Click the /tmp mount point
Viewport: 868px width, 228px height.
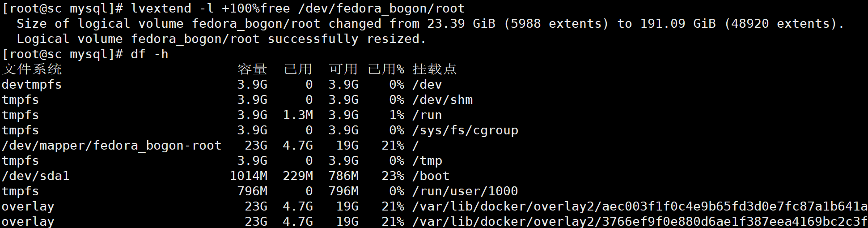tap(427, 161)
